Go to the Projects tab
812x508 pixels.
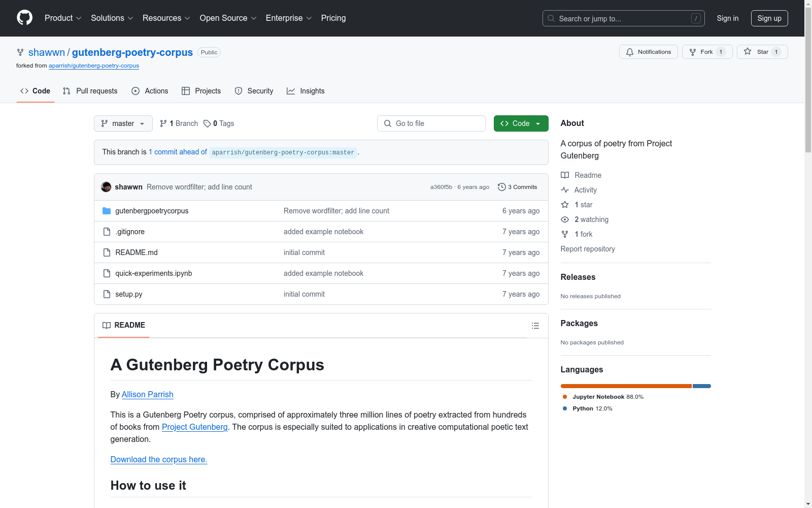[201, 91]
